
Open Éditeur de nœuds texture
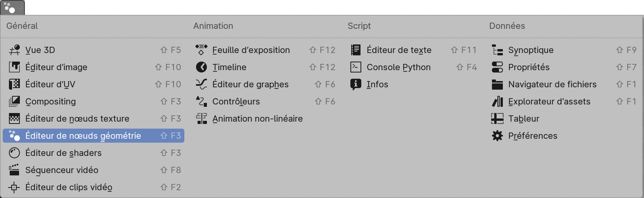[77, 118]
